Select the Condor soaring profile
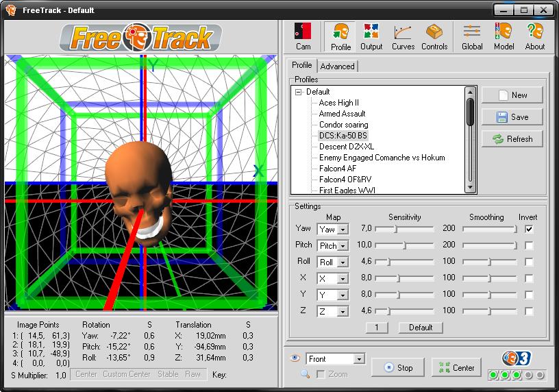 click(x=343, y=125)
